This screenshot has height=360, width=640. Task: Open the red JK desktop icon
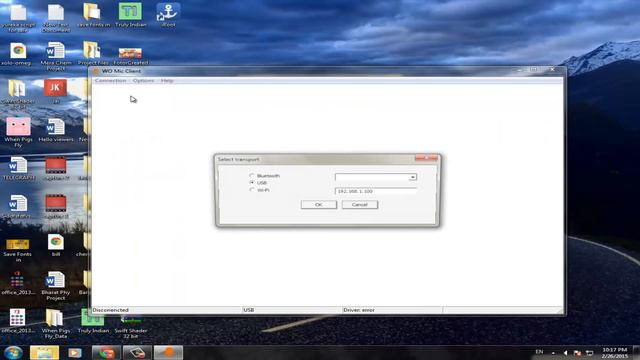point(56,91)
